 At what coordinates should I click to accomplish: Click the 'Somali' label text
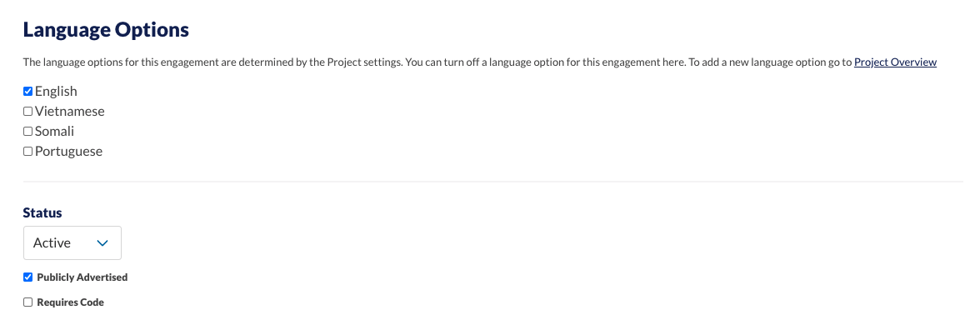pos(54,132)
